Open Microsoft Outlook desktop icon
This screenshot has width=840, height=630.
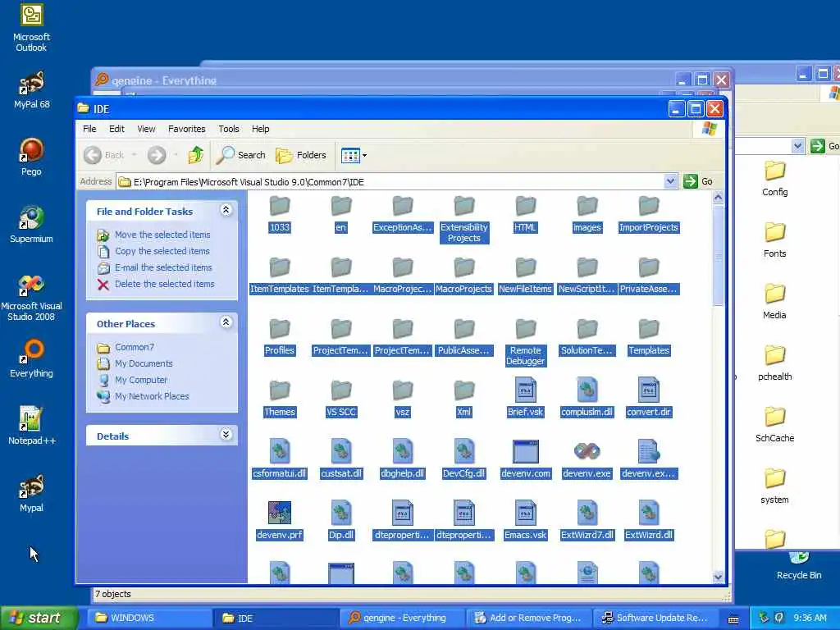coord(32,28)
